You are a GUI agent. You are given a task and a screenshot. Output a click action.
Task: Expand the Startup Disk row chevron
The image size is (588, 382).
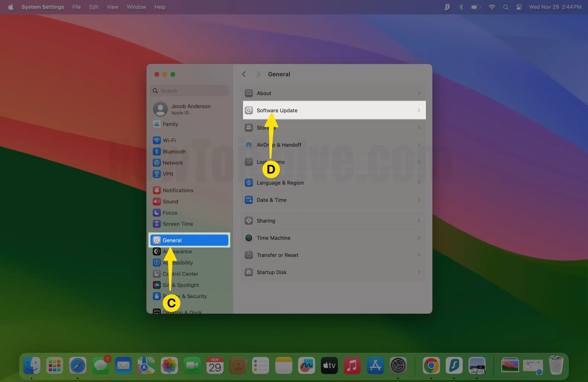point(419,272)
